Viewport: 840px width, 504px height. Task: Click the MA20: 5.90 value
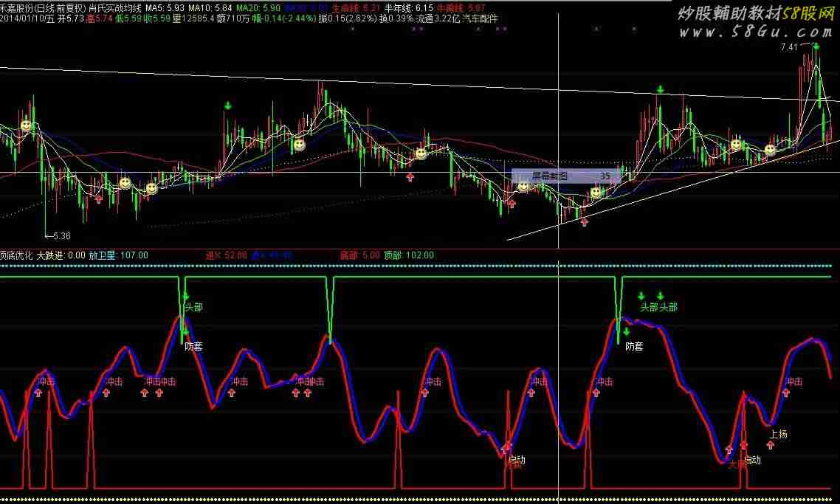[x=258, y=8]
